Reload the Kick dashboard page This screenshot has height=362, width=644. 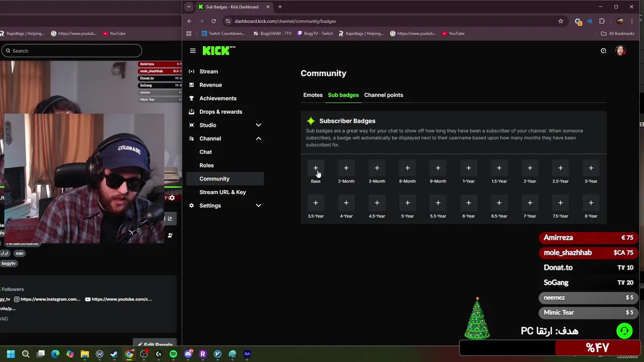point(213,21)
